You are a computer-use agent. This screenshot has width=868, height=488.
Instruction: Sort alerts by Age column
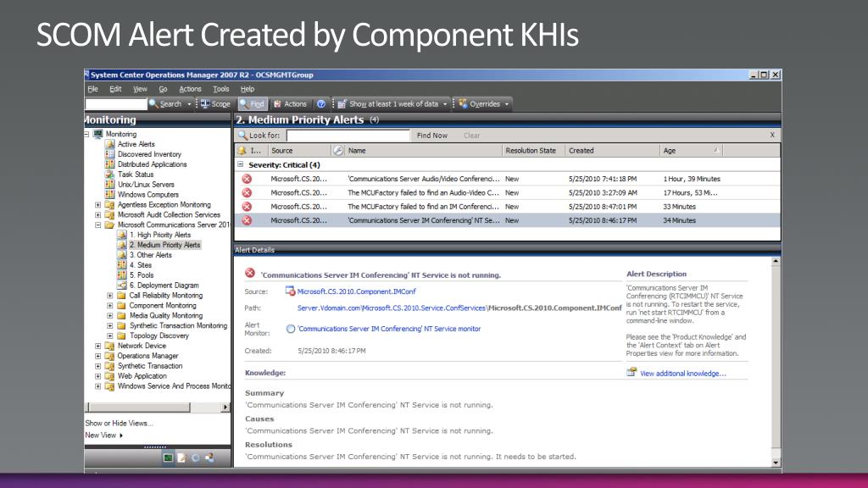692,151
